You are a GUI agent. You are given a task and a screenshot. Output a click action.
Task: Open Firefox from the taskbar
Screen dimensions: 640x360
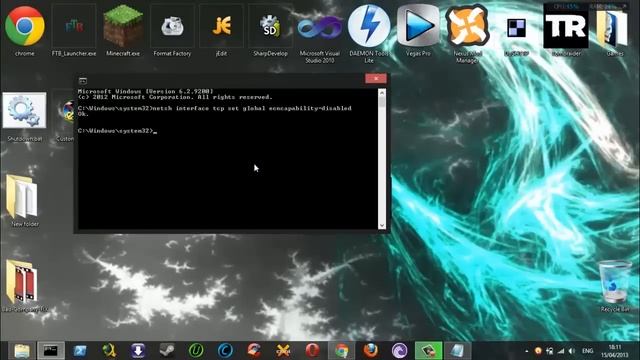click(x=371, y=351)
